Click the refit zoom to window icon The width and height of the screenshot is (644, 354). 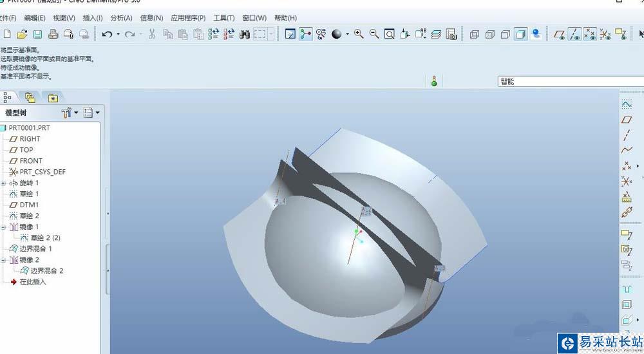pyautogui.click(x=389, y=34)
